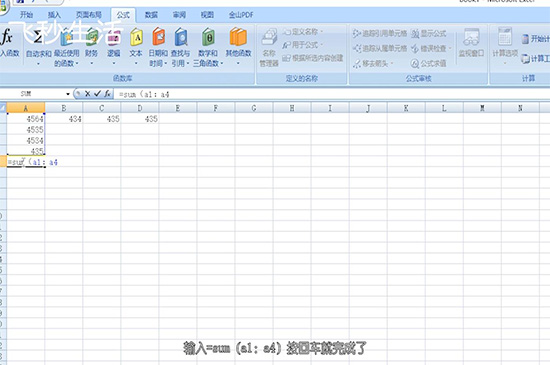Open the Text functions book icon
Image resolution: width=550 pixels, height=365 pixels.
coord(136,37)
